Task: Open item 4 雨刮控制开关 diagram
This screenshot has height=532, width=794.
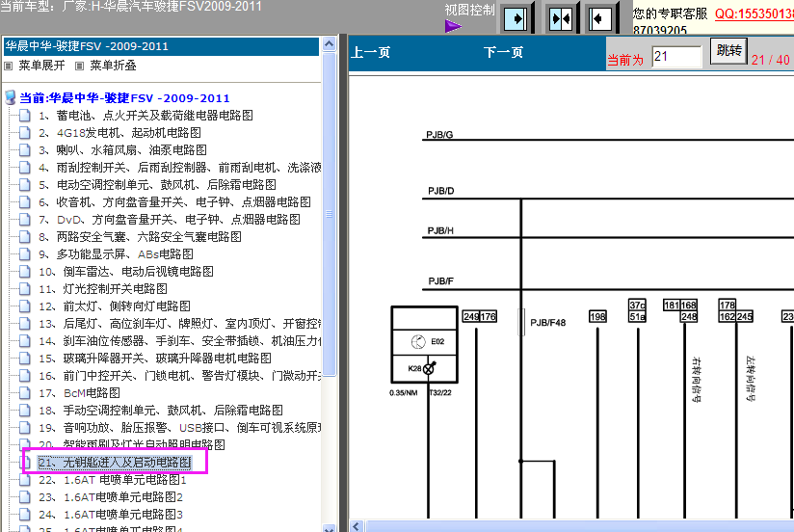Action: coord(180,167)
